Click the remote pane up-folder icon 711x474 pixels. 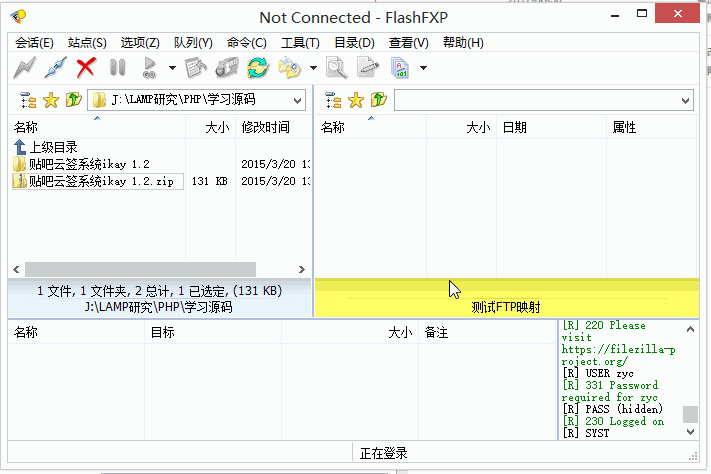[379, 99]
